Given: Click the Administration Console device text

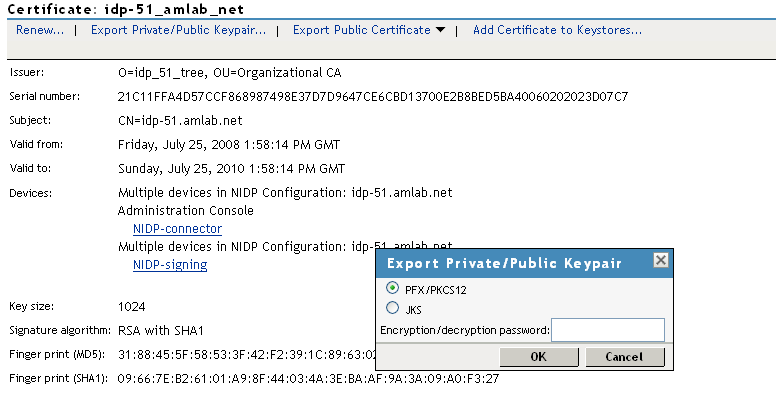Looking at the screenshot, I should tap(186, 210).
